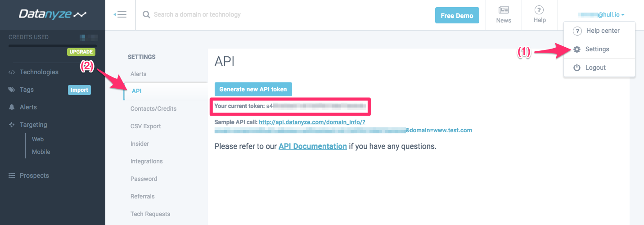Open Contacts/Credits settings

(x=153, y=108)
